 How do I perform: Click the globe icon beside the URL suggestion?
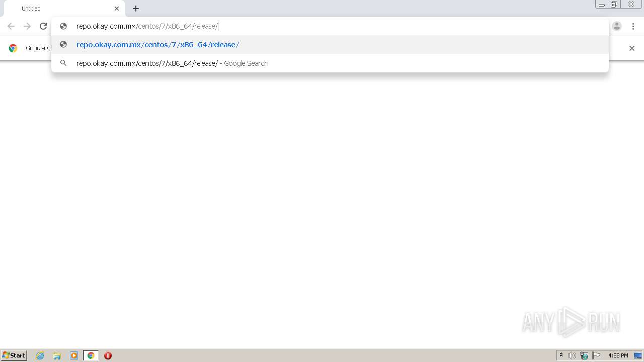(x=63, y=45)
